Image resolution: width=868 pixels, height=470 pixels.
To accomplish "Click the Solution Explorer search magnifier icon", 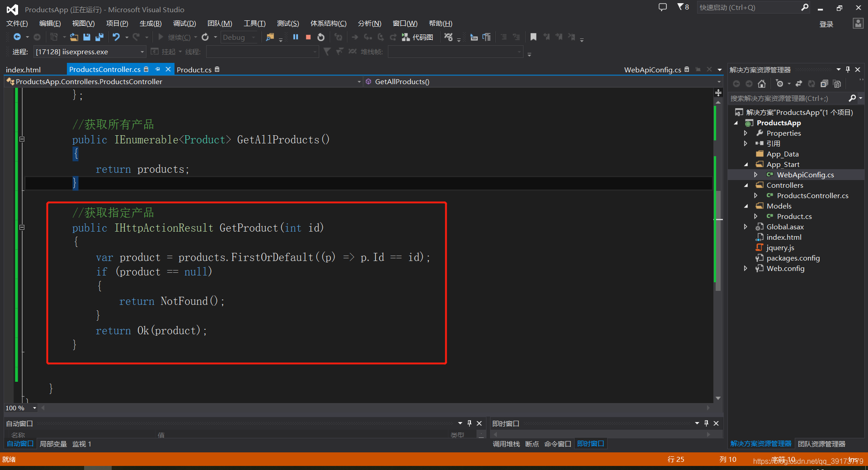I will [x=852, y=98].
